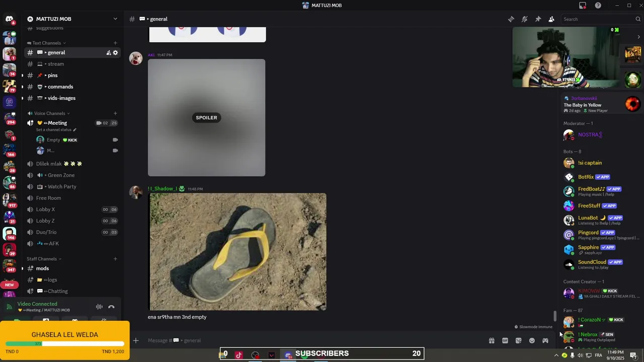
Task: Open AKI user avatar
Action: click(135, 58)
